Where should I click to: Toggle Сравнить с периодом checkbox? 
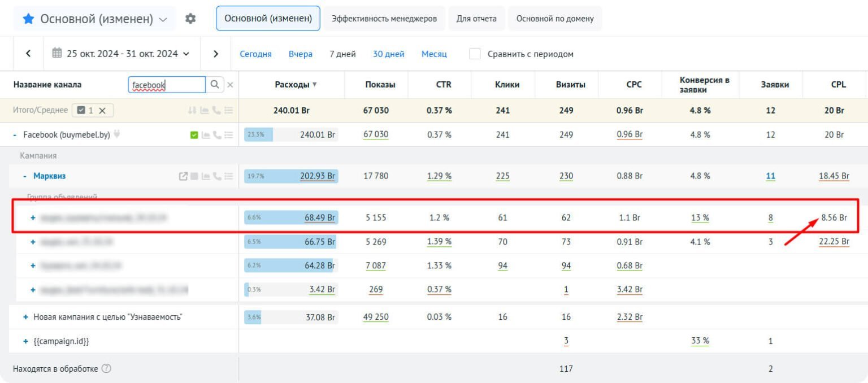coord(475,54)
